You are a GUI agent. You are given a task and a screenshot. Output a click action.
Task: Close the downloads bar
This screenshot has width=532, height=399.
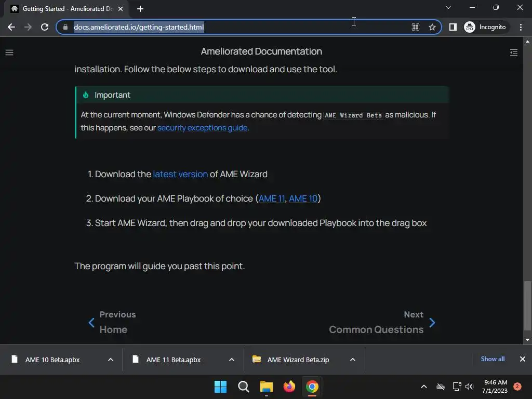pyautogui.click(x=523, y=359)
